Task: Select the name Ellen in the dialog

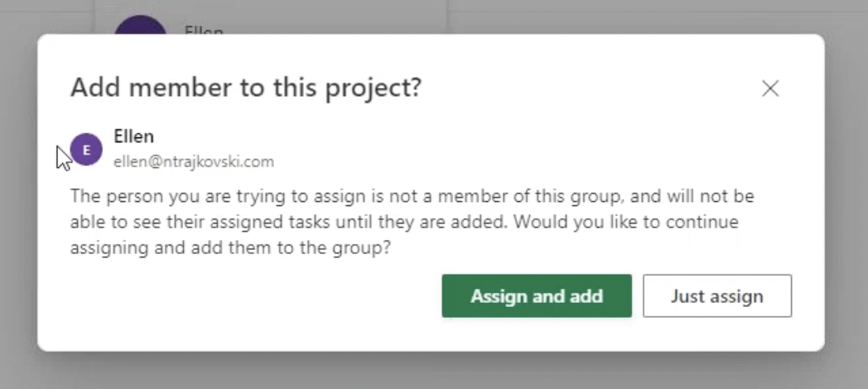Action: (133, 137)
